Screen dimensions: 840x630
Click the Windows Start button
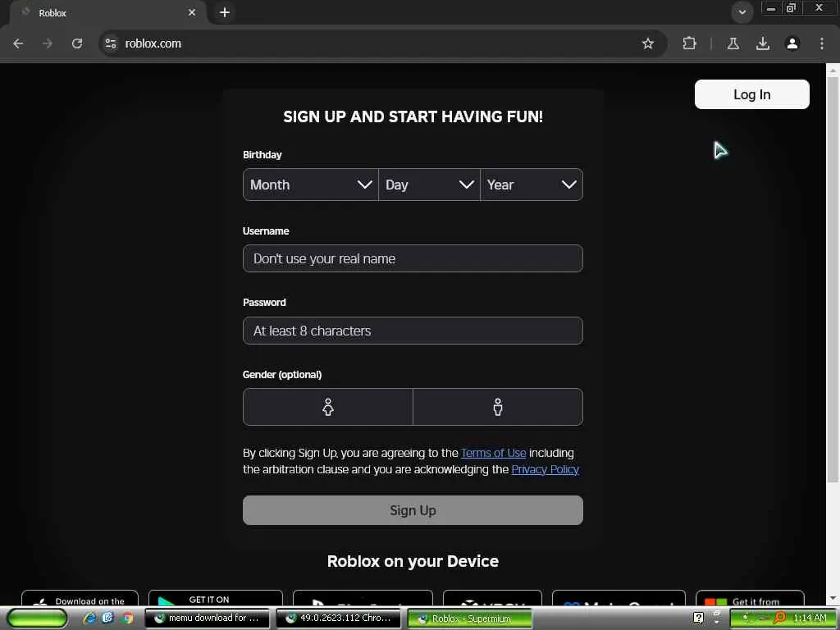tap(38, 619)
